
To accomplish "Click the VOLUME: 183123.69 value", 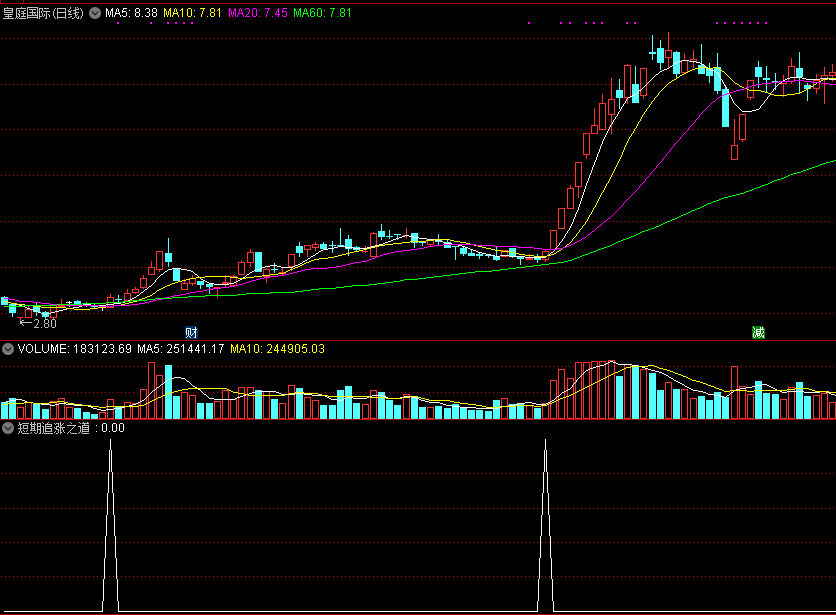I will click(75, 349).
